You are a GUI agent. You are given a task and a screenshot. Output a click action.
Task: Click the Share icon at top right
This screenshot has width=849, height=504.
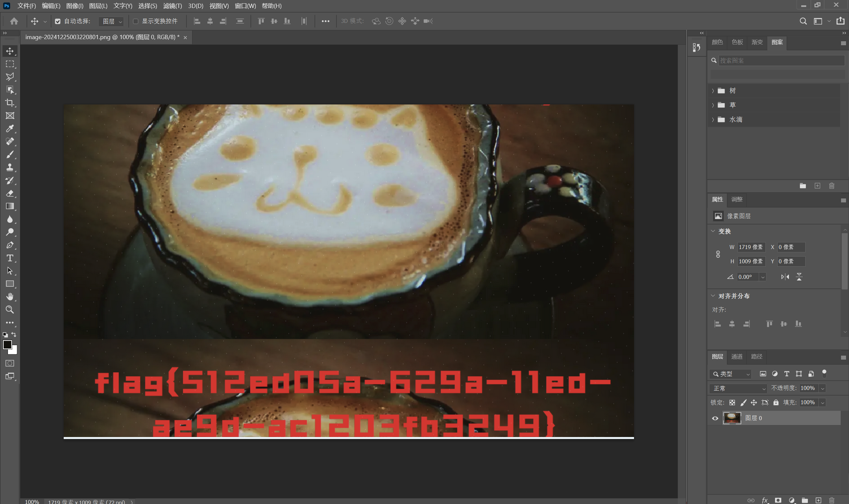point(840,21)
